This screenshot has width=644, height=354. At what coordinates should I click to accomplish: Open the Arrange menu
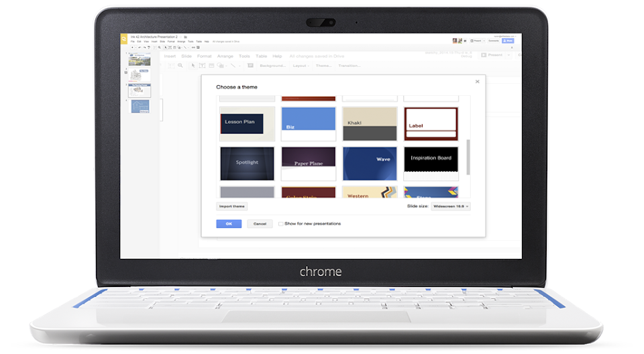point(225,56)
